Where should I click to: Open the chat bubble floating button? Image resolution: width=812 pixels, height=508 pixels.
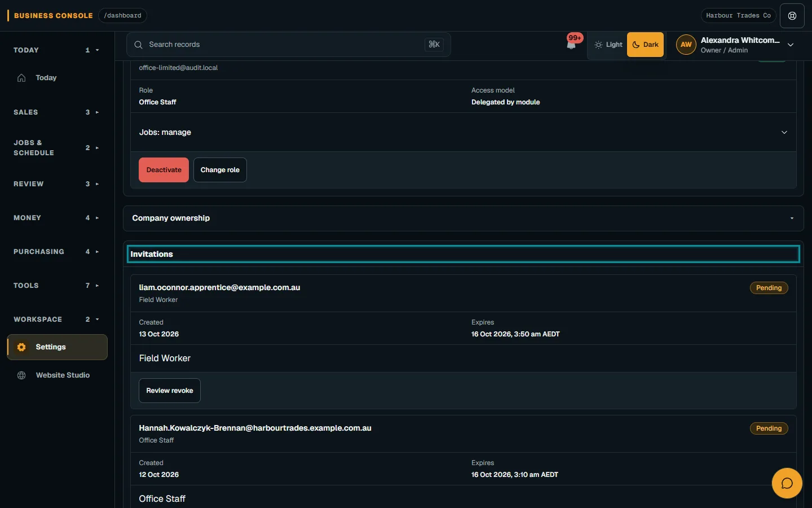787,483
